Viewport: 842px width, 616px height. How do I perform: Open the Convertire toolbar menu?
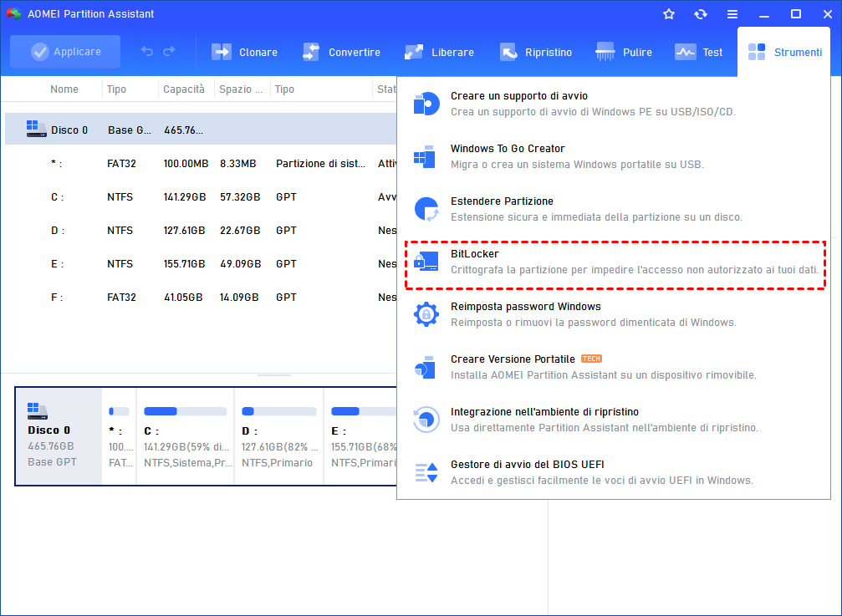[341, 52]
